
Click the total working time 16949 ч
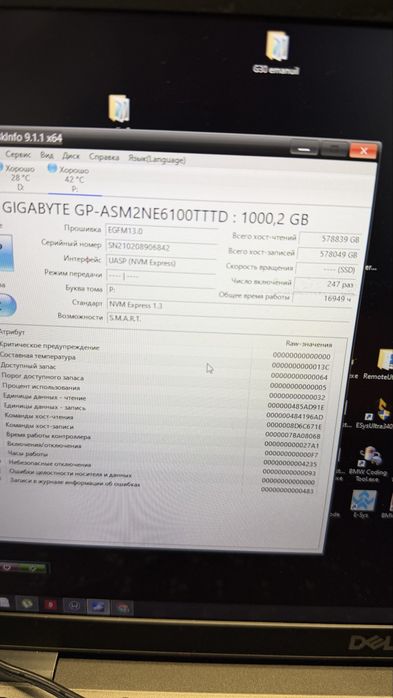(x=324, y=299)
